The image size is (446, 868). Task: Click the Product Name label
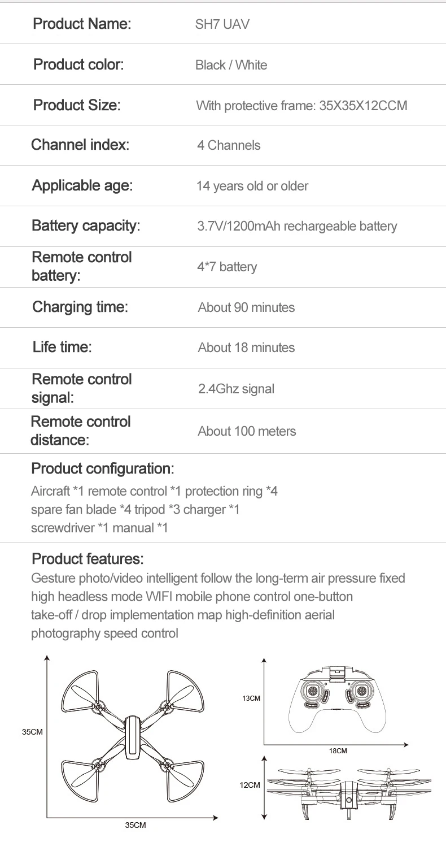coord(82,24)
